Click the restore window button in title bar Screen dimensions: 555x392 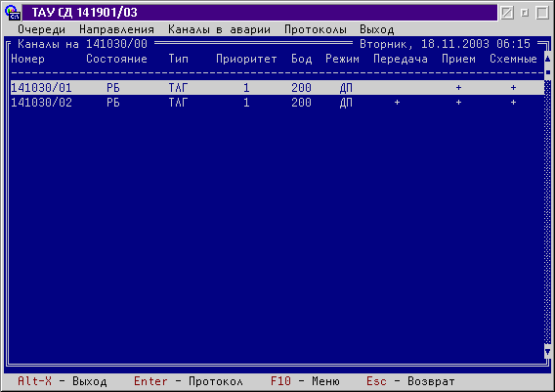coord(525,13)
